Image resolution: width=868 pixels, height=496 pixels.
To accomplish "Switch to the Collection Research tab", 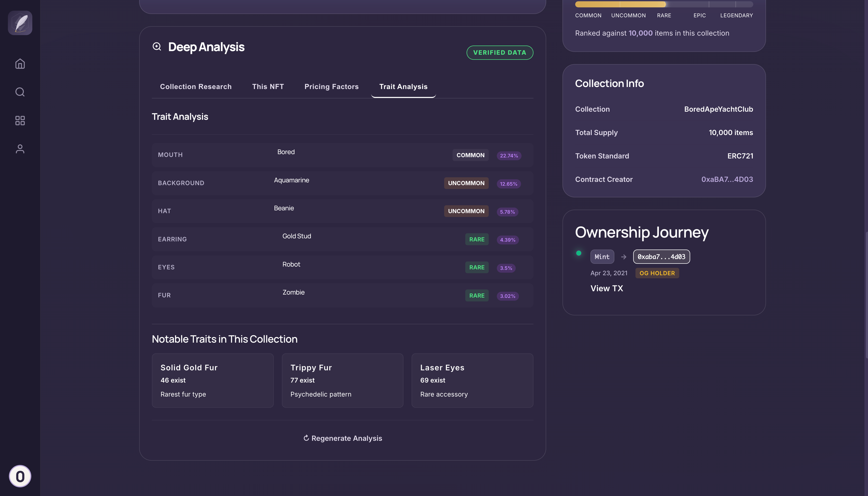I will coord(196,86).
